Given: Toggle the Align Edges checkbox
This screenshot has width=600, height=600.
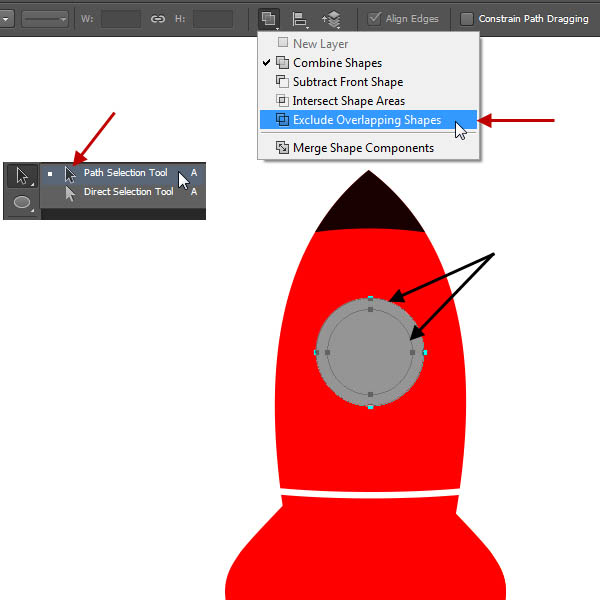Looking at the screenshot, I should 374,19.
